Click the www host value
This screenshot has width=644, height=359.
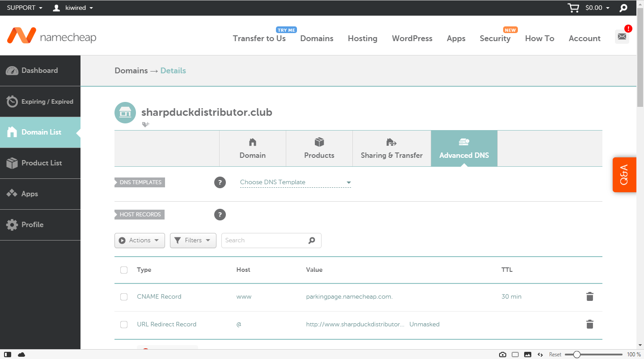244,297
